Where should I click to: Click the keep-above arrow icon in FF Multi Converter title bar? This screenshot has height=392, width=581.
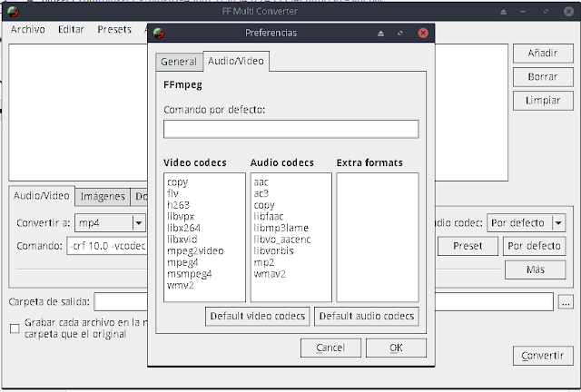503,12
